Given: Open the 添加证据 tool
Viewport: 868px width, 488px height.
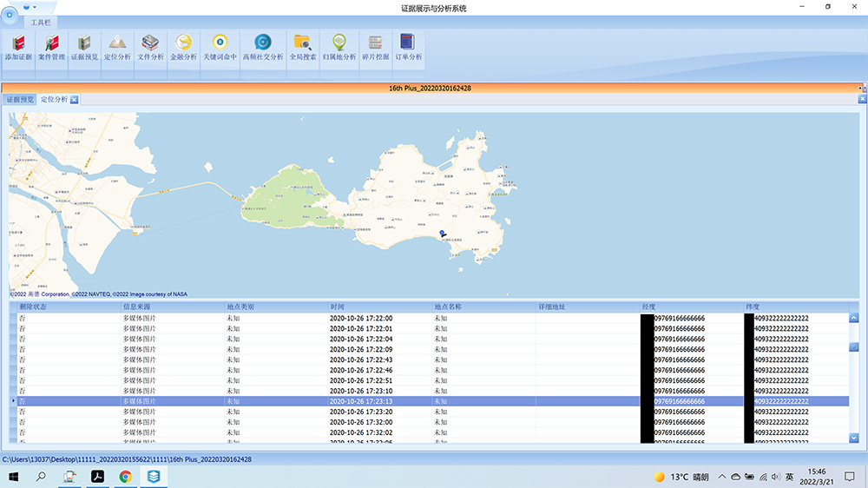Looking at the screenshot, I should pyautogui.click(x=18, y=48).
